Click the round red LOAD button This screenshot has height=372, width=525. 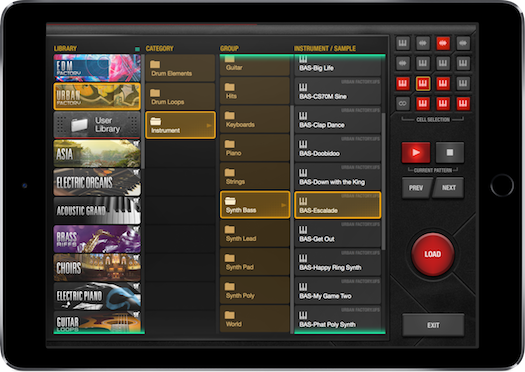click(433, 254)
